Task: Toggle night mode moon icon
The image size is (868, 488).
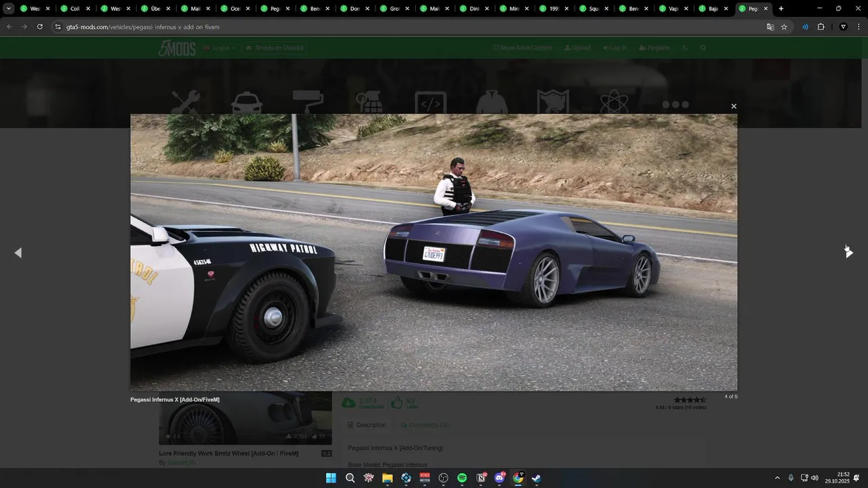Action: click(685, 48)
